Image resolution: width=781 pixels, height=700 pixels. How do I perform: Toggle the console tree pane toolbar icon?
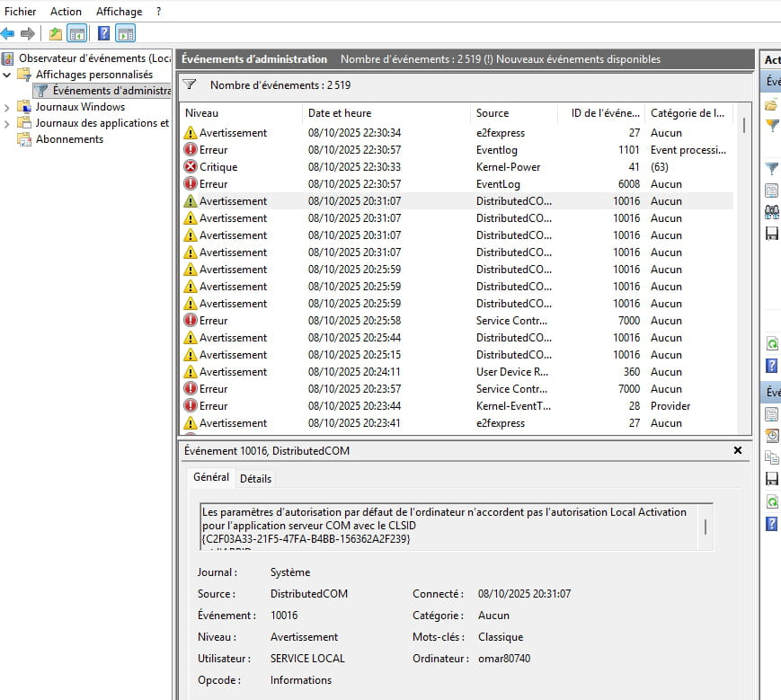[77, 34]
